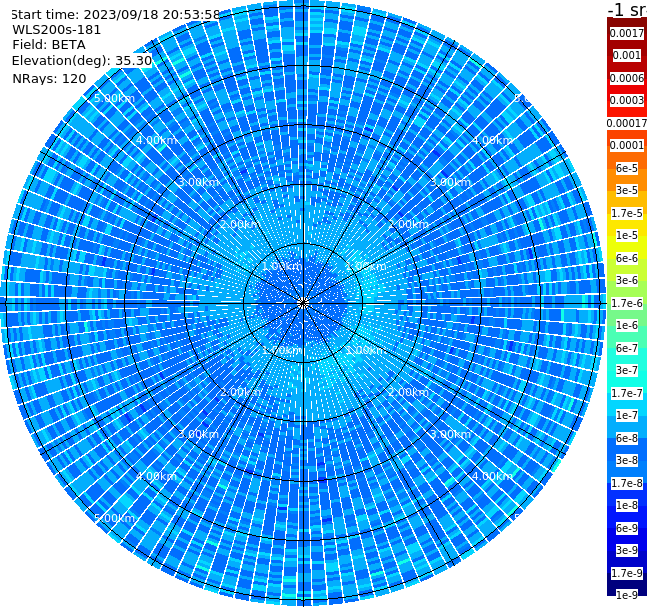Pick the 1e-5 colorbar tick
The image size is (647, 607).
tap(627, 235)
